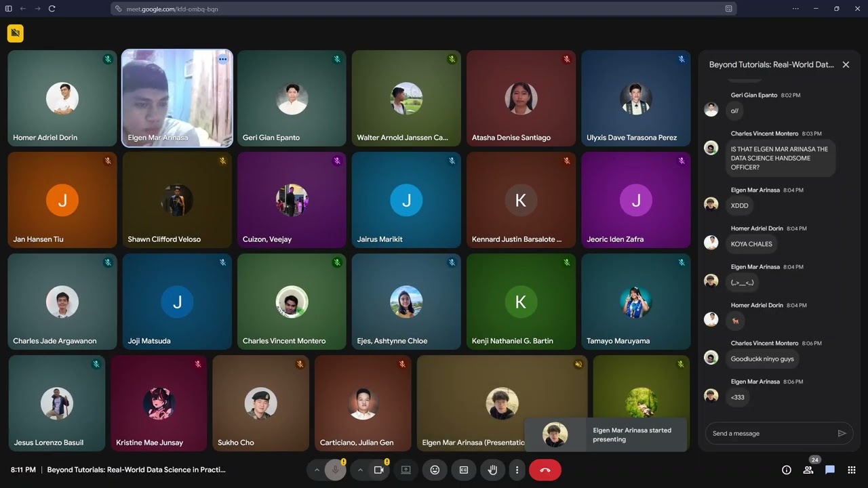Raise your hand in the meeting

click(x=493, y=470)
